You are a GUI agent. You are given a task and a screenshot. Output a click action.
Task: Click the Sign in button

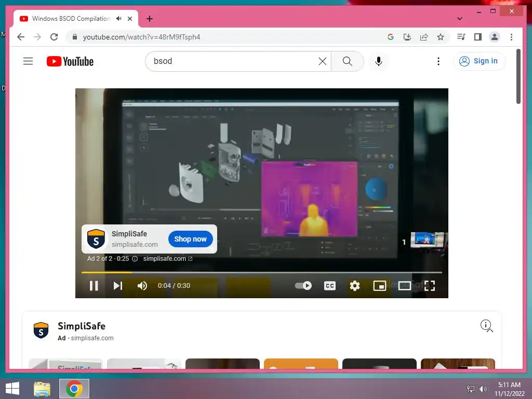click(478, 61)
